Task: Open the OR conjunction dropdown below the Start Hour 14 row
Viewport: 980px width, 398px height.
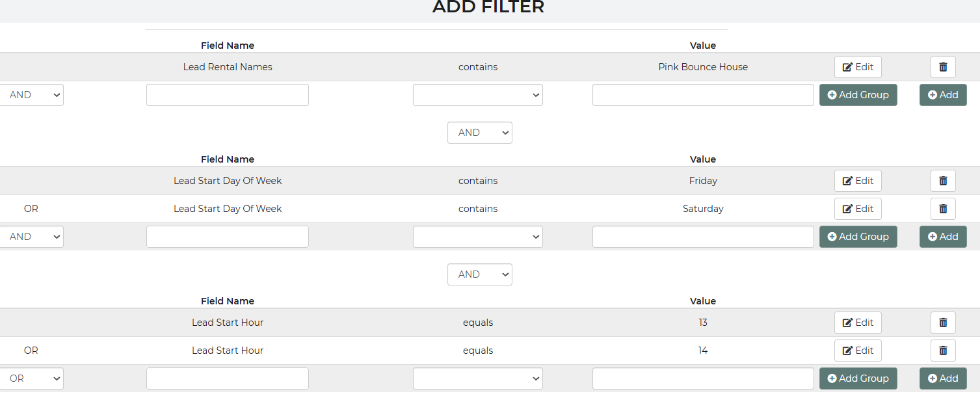Action: click(31, 378)
